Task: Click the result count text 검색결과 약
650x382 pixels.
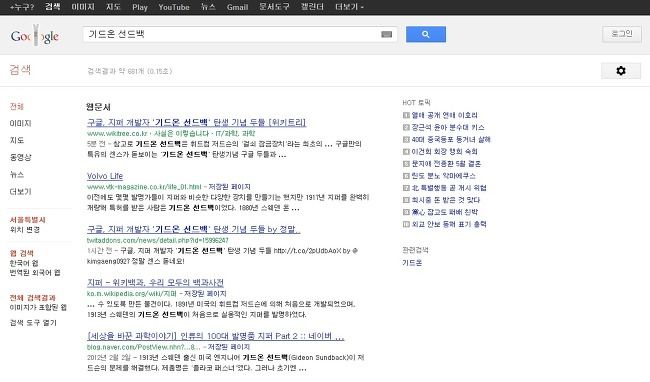Action: [x=130, y=71]
